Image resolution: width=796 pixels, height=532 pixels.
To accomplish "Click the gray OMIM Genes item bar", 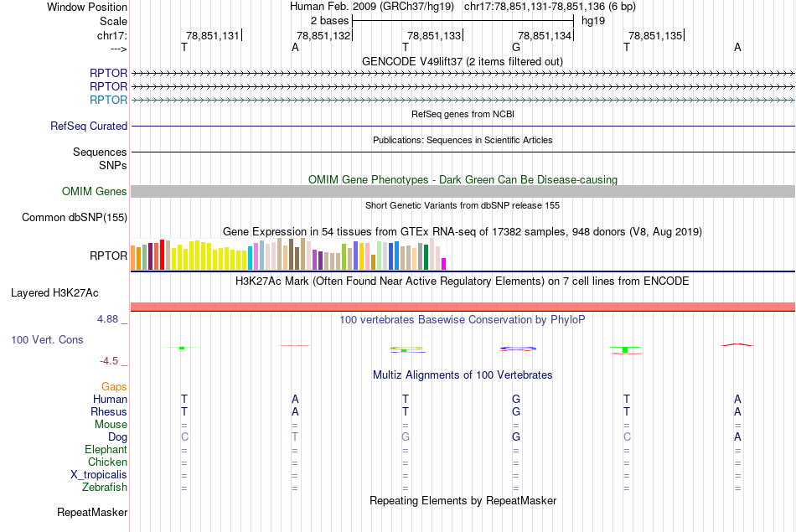I will [463, 191].
